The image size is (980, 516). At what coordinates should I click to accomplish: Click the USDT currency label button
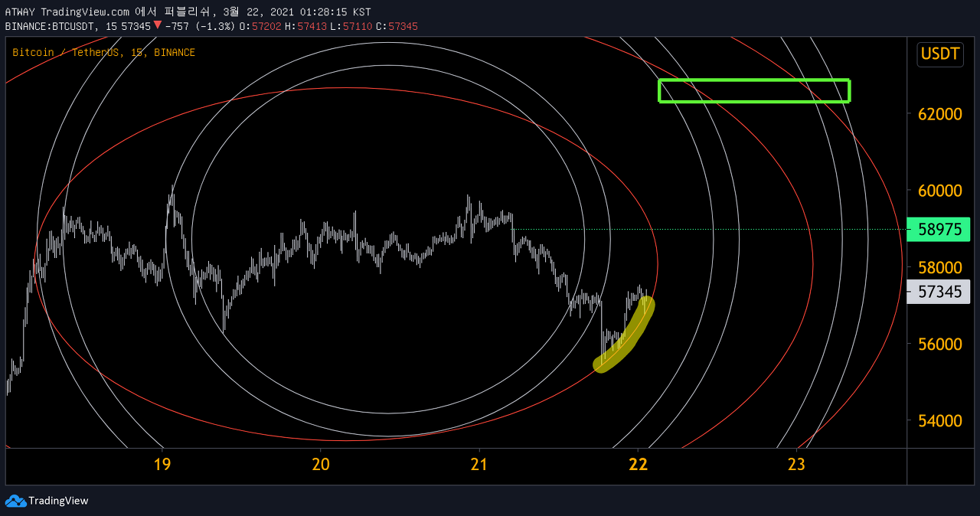coord(940,54)
